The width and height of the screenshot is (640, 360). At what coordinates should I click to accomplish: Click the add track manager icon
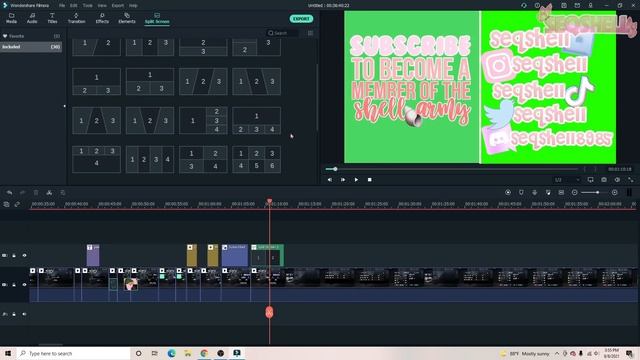click(x=7, y=204)
